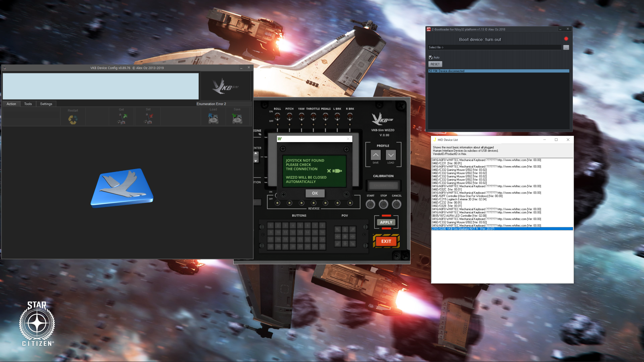Click the profile LOAD down-arrow button
The height and width of the screenshot is (362, 644).
(390, 155)
